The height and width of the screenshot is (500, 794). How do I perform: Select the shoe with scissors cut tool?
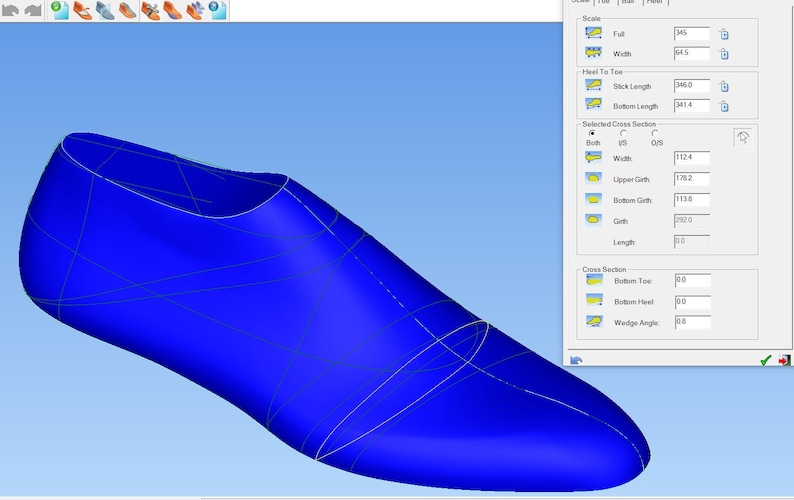[150, 10]
